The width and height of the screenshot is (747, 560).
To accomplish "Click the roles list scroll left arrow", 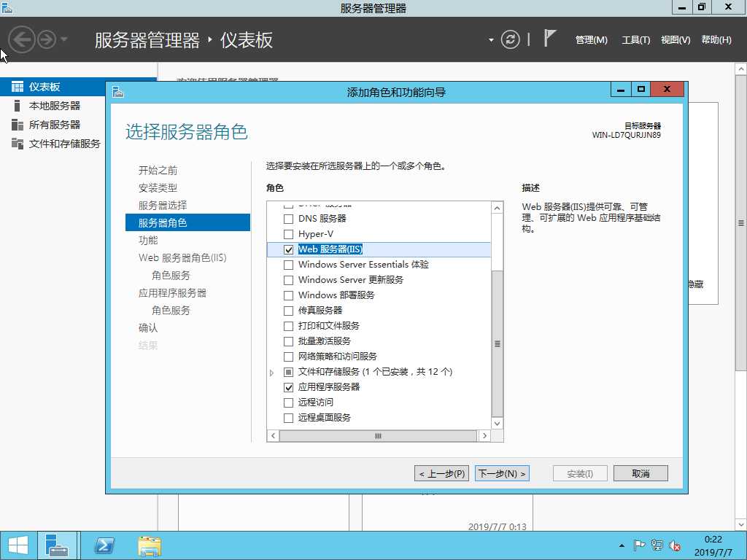I will pos(273,436).
